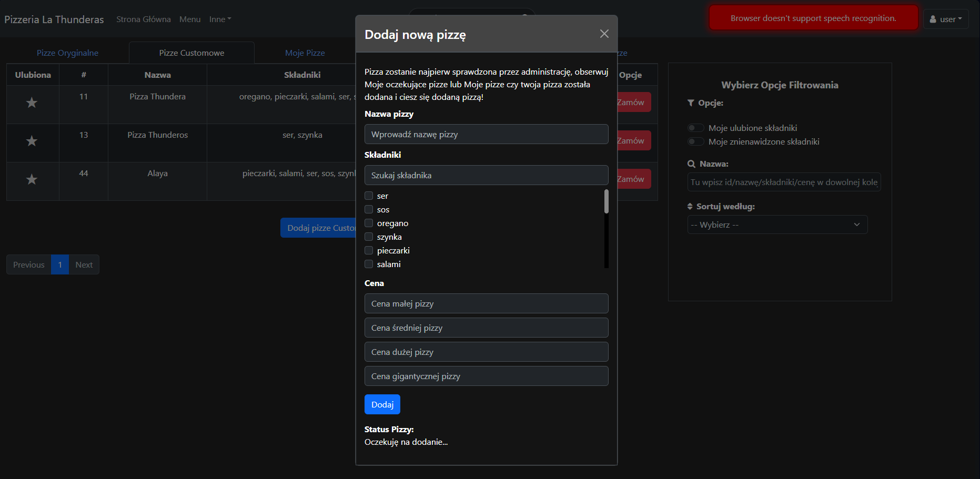980x479 pixels.
Task: Click the user avatar icon
Action: click(x=933, y=19)
